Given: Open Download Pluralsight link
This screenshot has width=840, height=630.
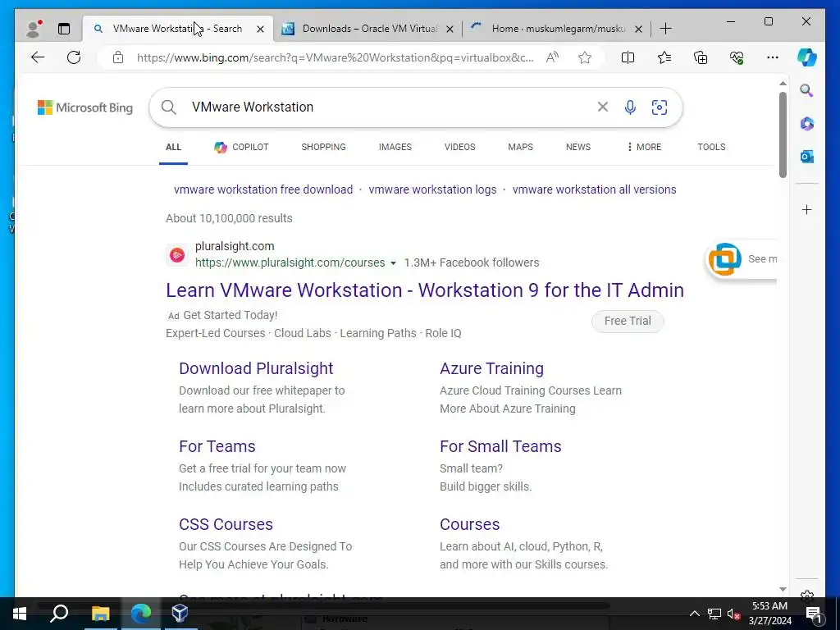Looking at the screenshot, I should [x=256, y=368].
